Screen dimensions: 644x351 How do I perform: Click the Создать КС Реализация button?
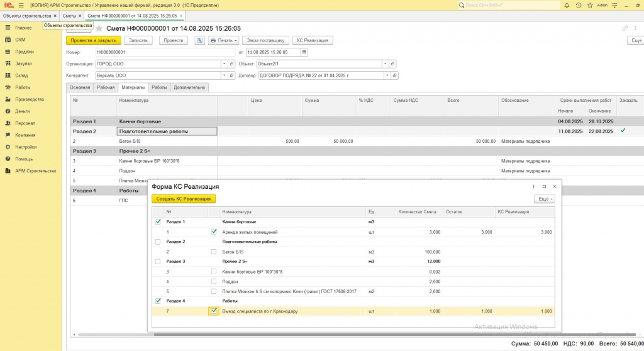(x=184, y=199)
